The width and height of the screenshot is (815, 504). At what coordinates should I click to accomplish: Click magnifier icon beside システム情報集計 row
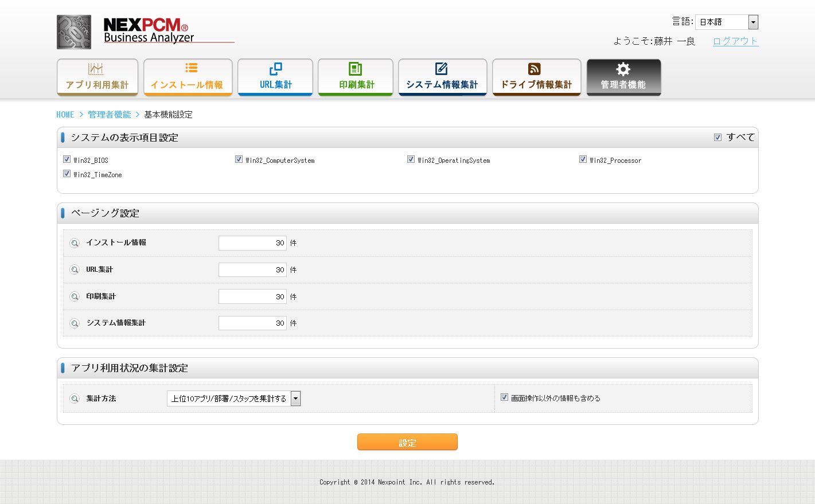pyautogui.click(x=75, y=323)
